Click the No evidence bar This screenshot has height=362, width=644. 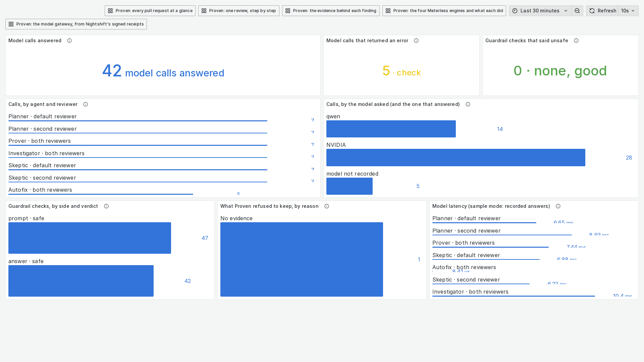(302, 259)
